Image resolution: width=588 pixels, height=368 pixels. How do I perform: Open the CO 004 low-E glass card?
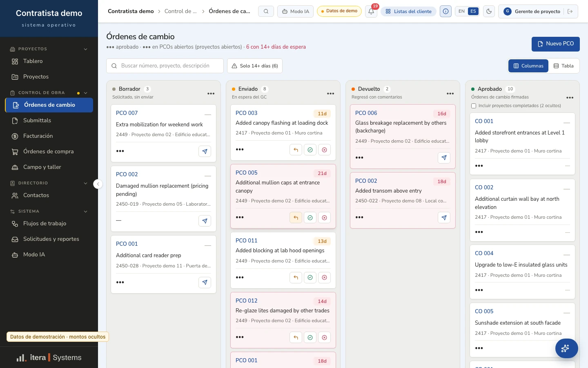click(522, 272)
